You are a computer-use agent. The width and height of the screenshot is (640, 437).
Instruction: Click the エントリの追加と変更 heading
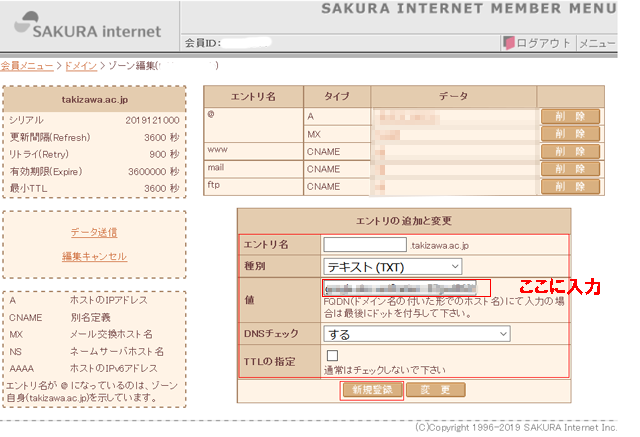coord(404,221)
